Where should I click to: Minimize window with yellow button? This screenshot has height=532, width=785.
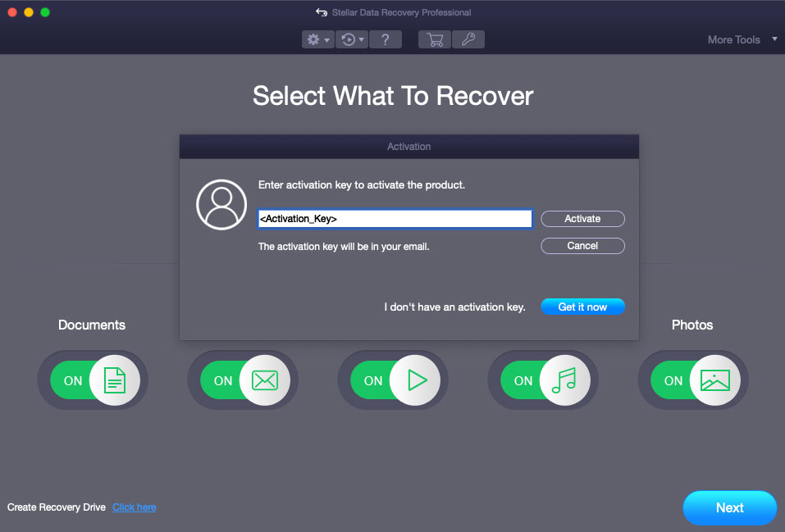[x=29, y=12]
